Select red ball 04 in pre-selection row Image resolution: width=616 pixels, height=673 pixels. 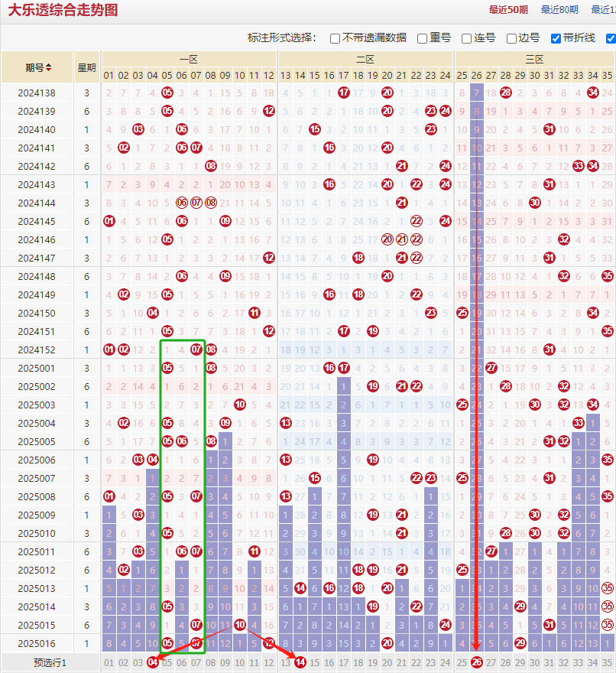click(x=153, y=662)
